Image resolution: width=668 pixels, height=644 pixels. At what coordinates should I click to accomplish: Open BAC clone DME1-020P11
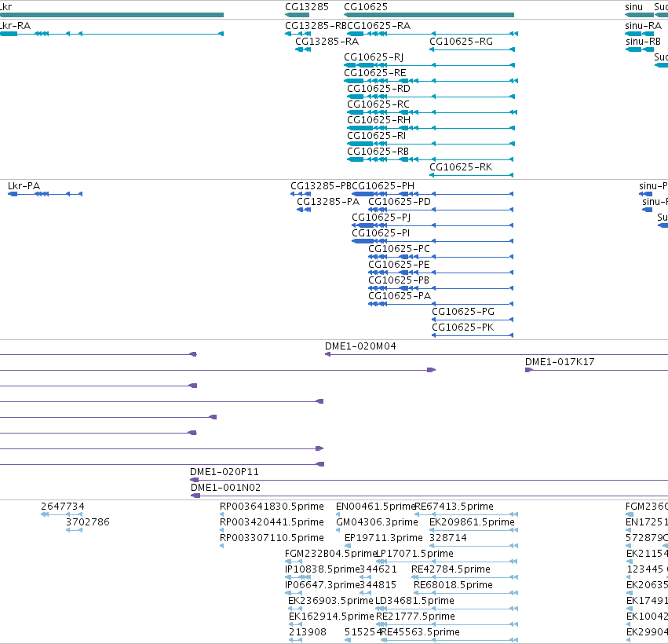pos(224,472)
